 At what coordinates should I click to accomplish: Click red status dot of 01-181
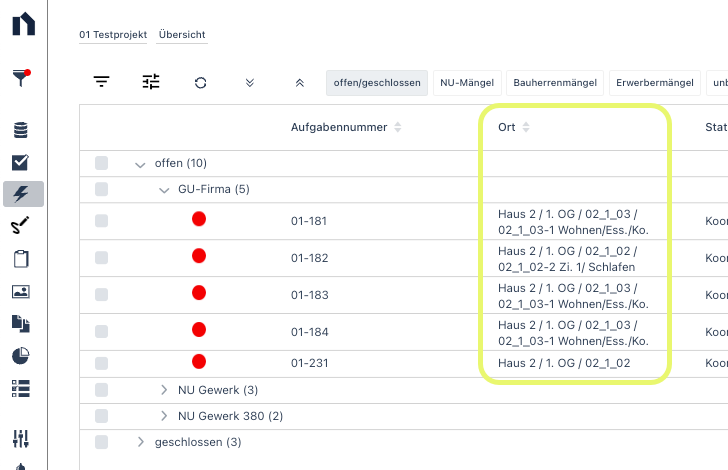(199, 219)
